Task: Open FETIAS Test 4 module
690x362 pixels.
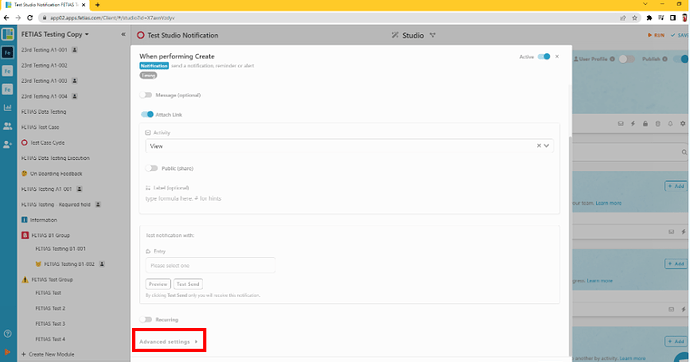Action: (x=50, y=339)
